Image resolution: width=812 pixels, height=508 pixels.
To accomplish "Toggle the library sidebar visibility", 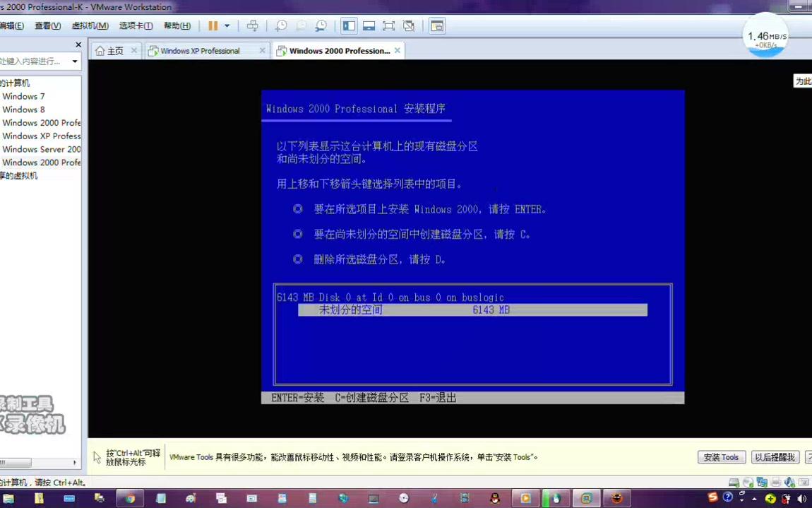I will pyautogui.click(x=349, y=25).
